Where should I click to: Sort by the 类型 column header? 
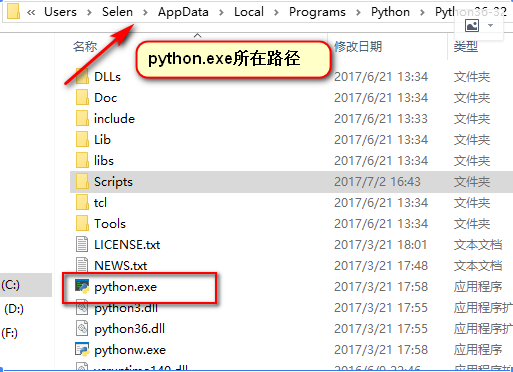point(466,46)
